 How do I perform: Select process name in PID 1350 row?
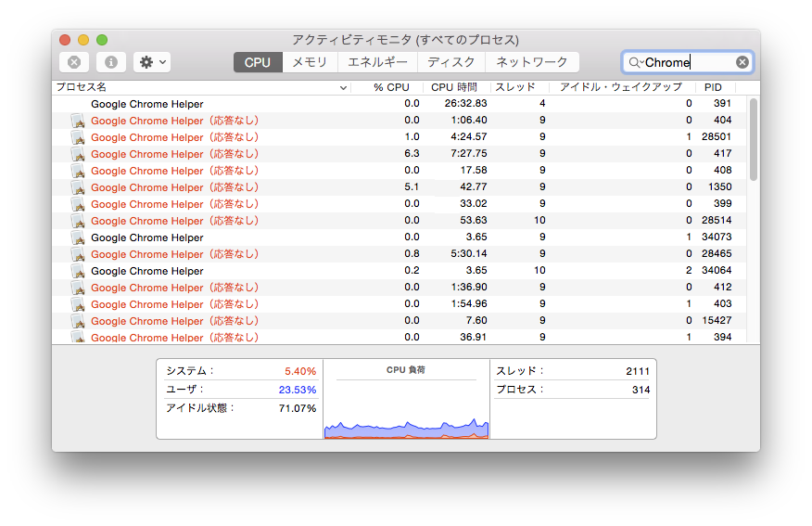(175, 187)
